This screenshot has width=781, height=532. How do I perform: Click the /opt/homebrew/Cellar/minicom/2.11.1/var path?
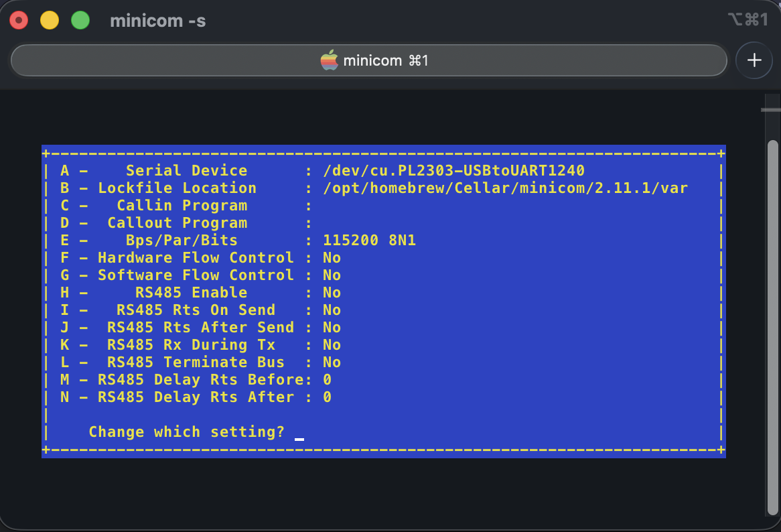pyautogui.click(x=505, y=188)
